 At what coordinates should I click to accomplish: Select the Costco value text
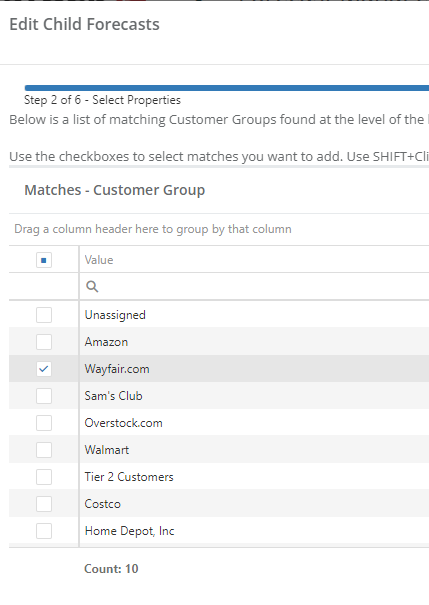(x=103, y=504)
